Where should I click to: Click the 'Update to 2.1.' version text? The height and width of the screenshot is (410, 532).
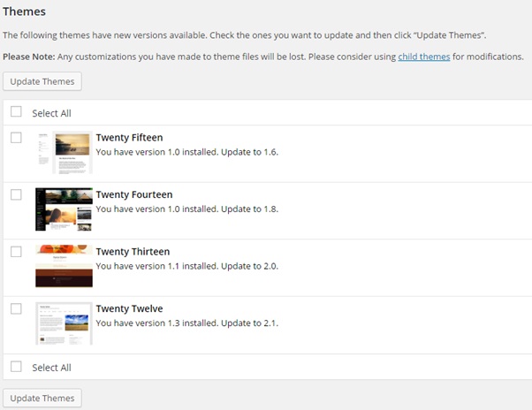pos(250,323)
